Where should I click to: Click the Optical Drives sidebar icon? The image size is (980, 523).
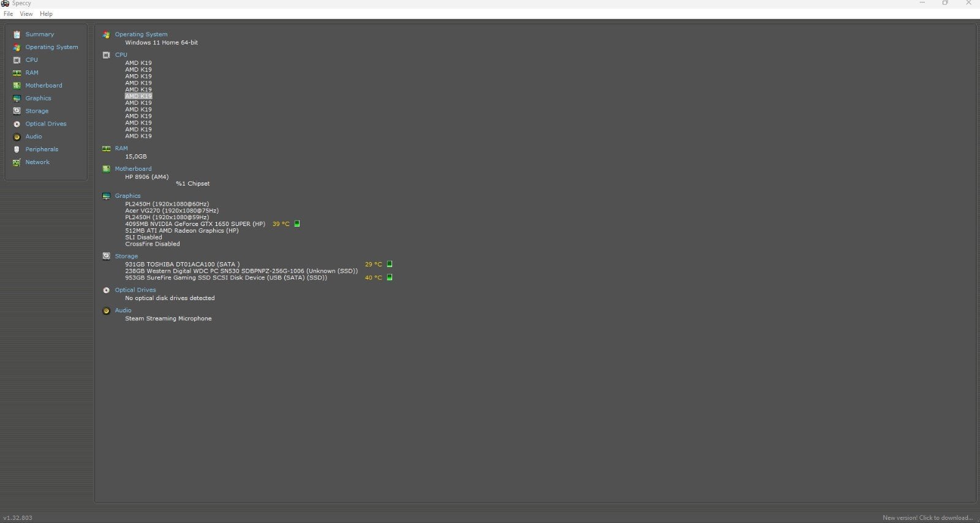point(17,124)
